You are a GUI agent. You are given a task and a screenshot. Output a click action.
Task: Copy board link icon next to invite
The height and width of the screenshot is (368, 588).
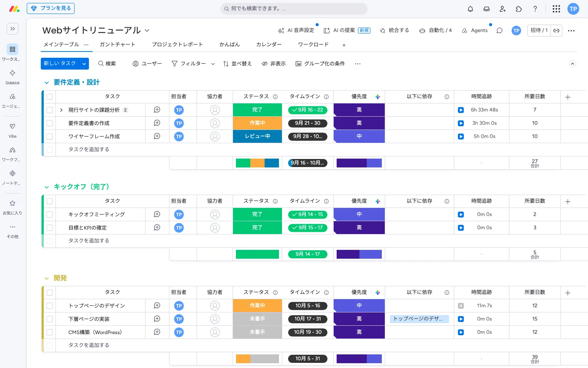coord(556,31)
